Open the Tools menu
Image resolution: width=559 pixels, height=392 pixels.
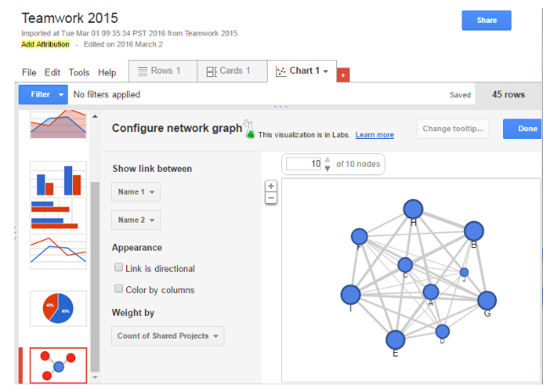(79, 72)
